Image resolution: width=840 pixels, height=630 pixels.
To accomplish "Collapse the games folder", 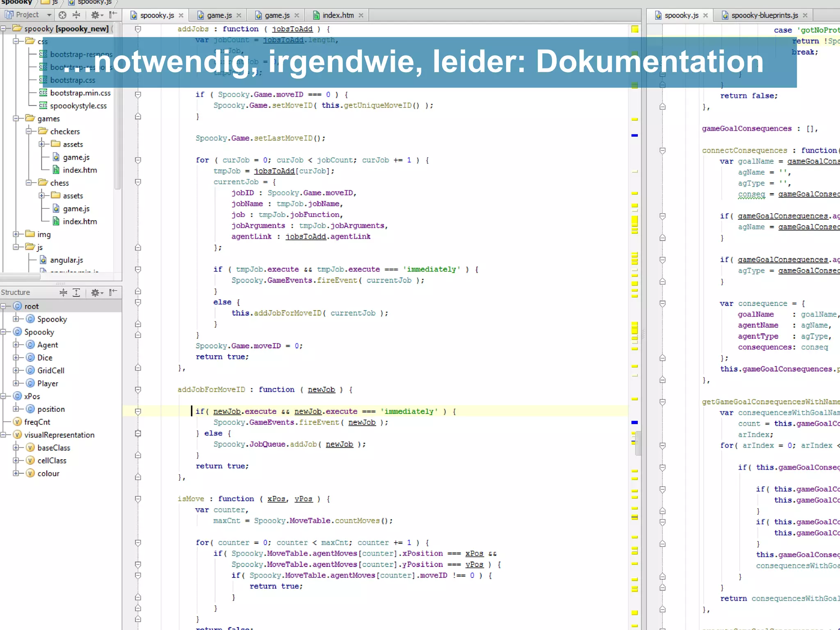I will pyautogui.click(x=16, y=119).
